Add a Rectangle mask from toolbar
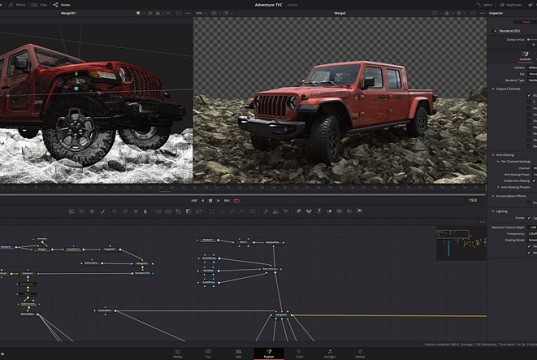This screenshot has width=537, height=360. click(212, 211)
